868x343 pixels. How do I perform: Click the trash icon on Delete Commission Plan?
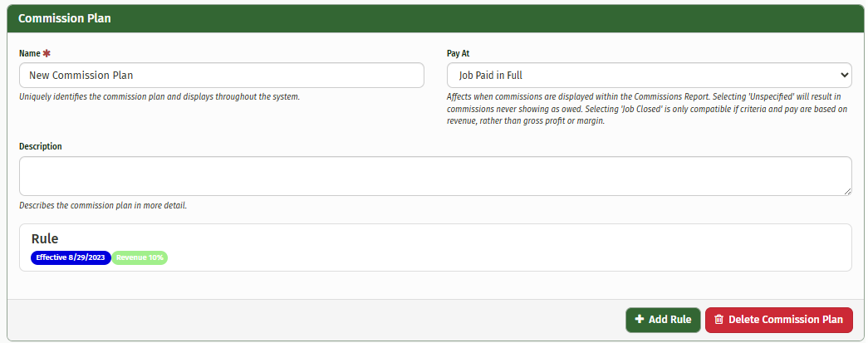click(x=719, y=320)
